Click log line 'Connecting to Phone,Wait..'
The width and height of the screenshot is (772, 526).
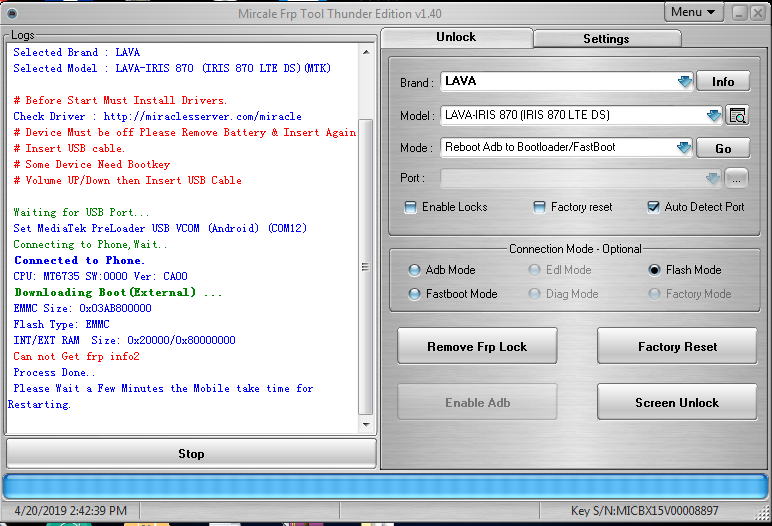(90, 245)
